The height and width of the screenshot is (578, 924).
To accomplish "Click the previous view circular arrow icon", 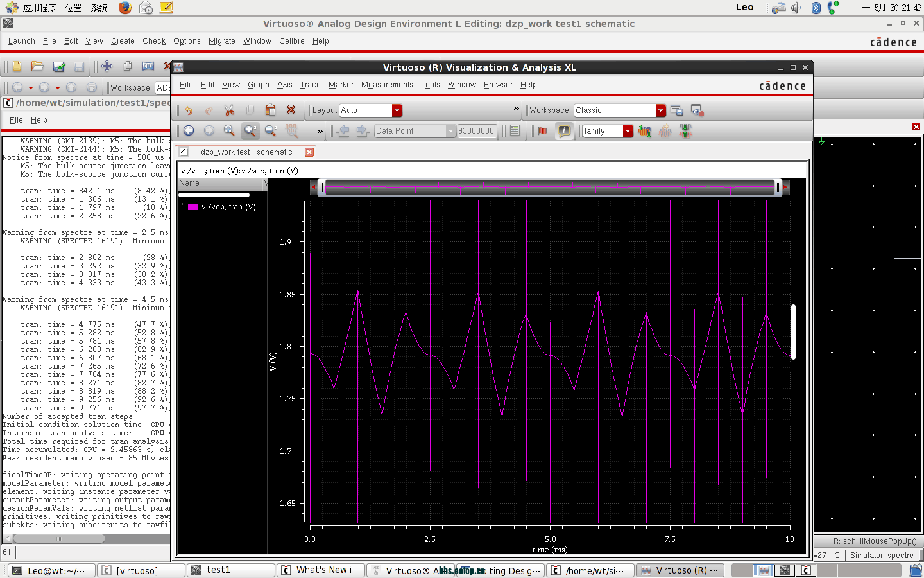I will tap(189, 131).
